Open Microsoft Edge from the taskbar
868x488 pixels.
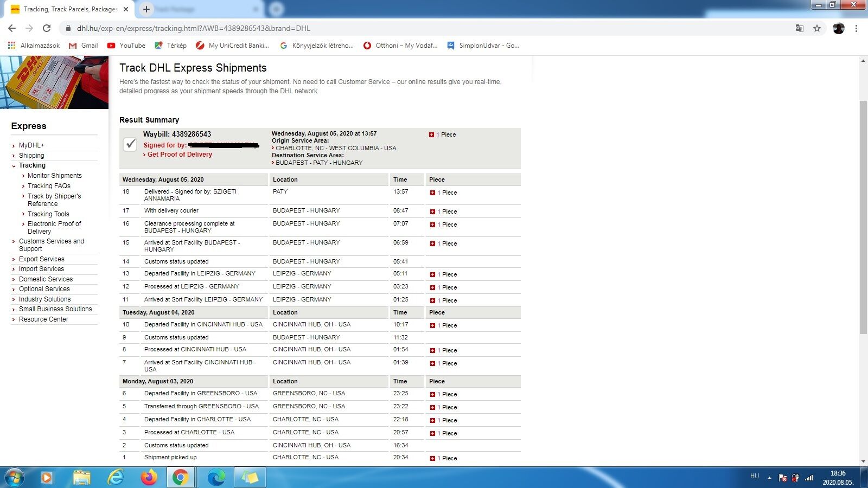(x=216, y=477)
